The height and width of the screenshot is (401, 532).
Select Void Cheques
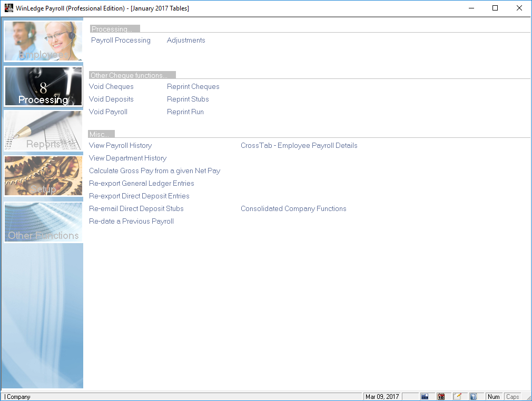pos(111,87)
